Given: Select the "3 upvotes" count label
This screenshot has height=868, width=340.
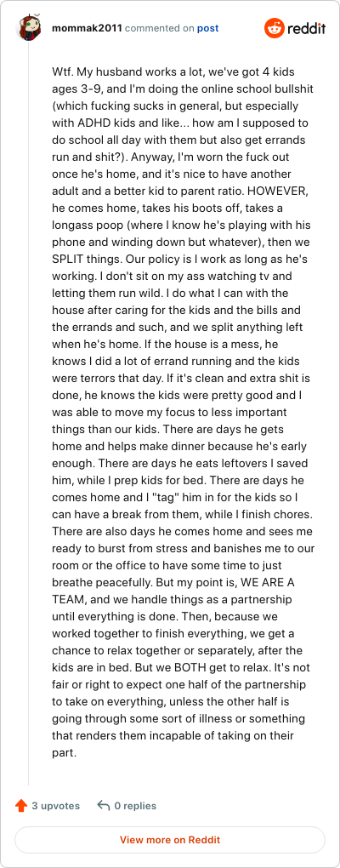Looking at the screenshot, I should [x=56, y=806].
